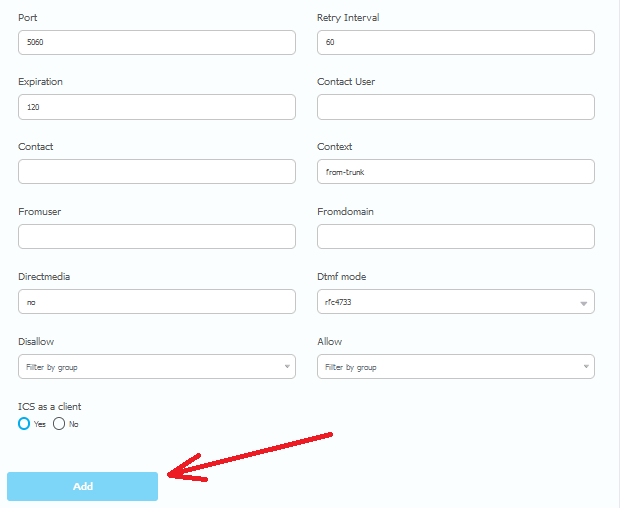634x510 pixels.
Task: Expand the Allow dropdown arrow
Action: coord(585,367)
